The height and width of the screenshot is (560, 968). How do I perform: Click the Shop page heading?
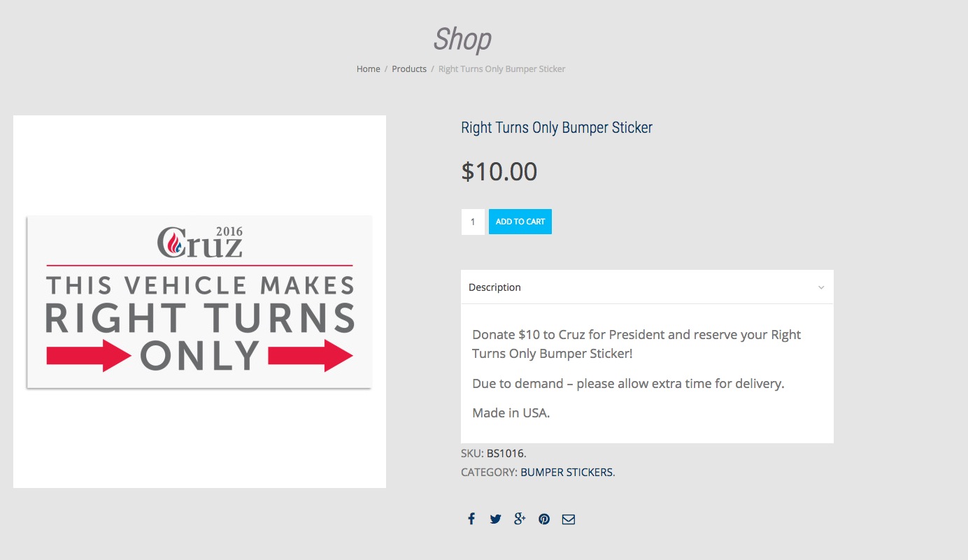click(462, 38)
